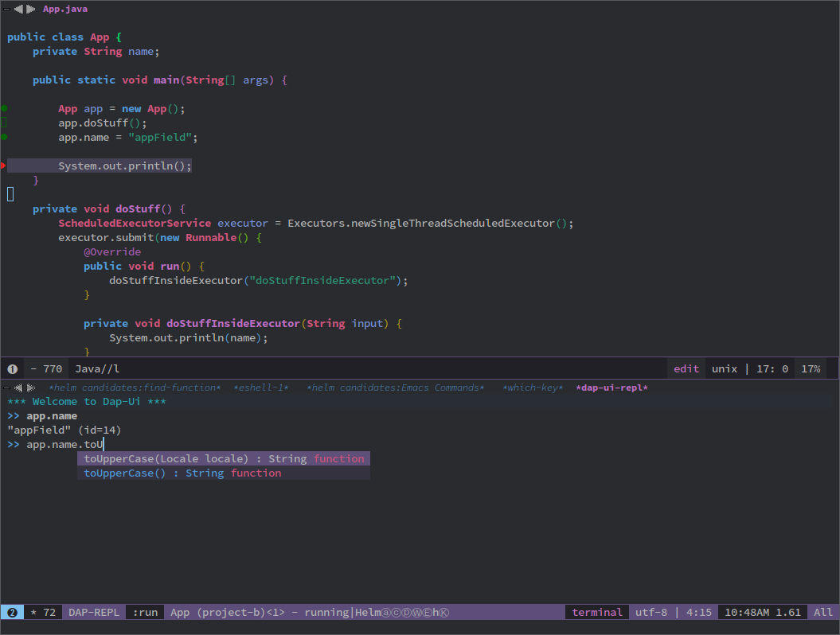The width and height of the screenshot is (840, 635).
Task: Switch to the *which-key* tab
Action: [x=533, y=388]
